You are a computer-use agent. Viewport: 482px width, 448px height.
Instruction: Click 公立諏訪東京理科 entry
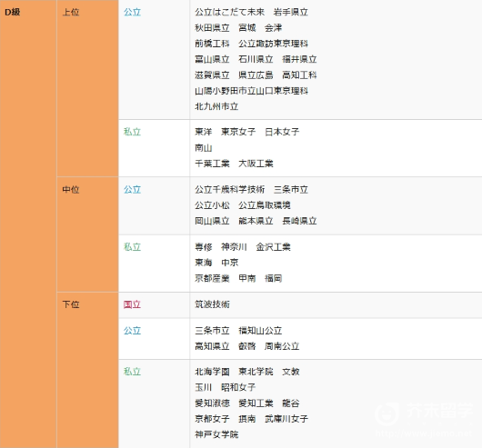click(x=273, y=44)
